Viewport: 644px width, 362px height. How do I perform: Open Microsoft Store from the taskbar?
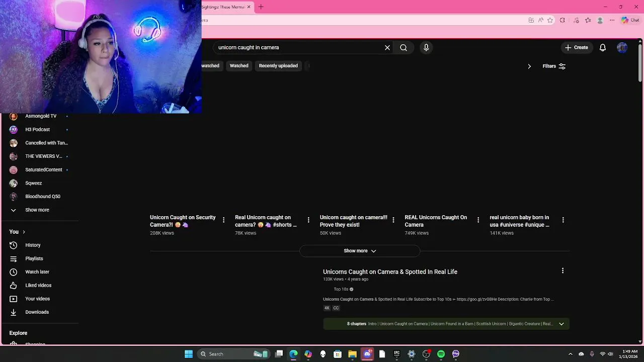pos(338,354)
